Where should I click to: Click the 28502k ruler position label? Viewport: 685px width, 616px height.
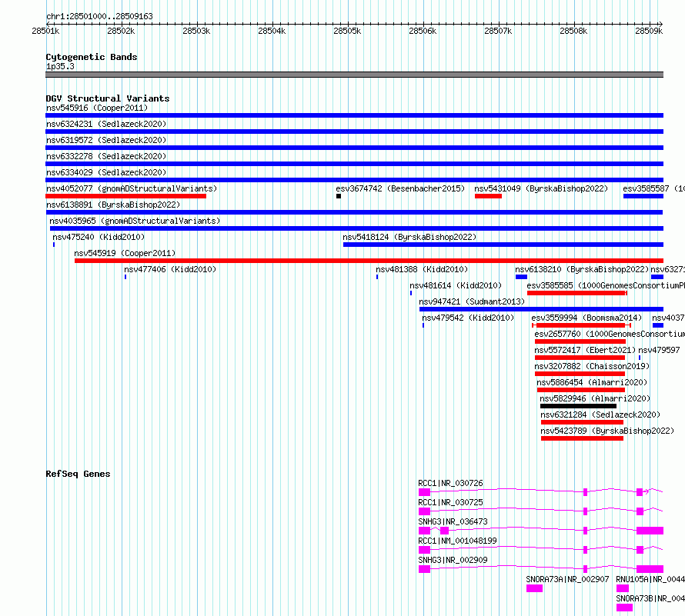tap(121, 31)
